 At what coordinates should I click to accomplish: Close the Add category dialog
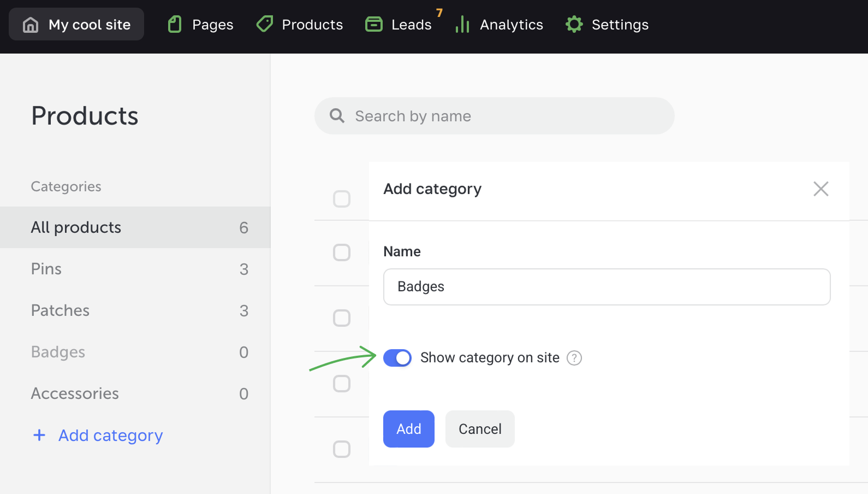[x=821, y=189]
